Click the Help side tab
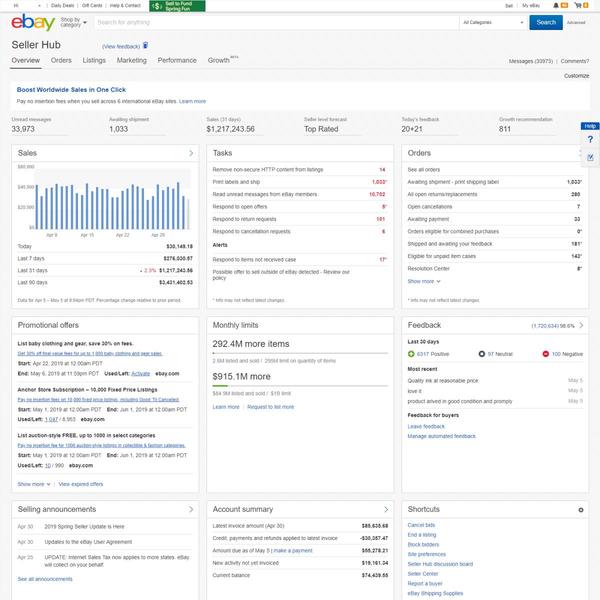600x600 pixels. click(x=590, y=126)
